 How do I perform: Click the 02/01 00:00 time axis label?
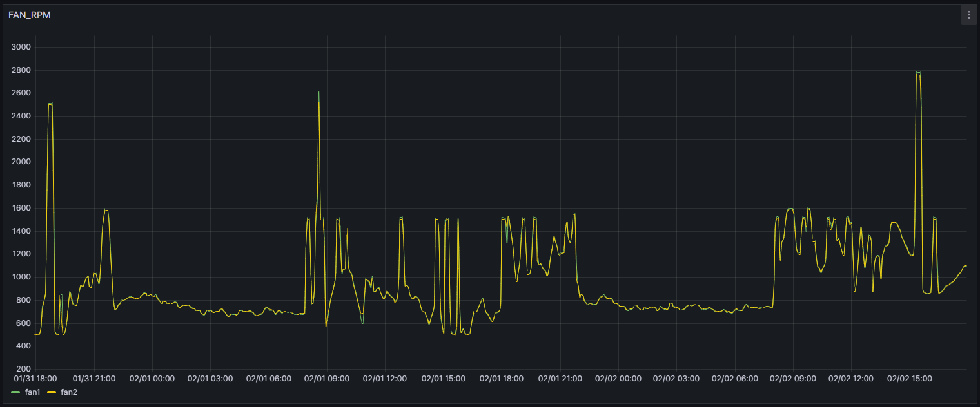[152, 379]
